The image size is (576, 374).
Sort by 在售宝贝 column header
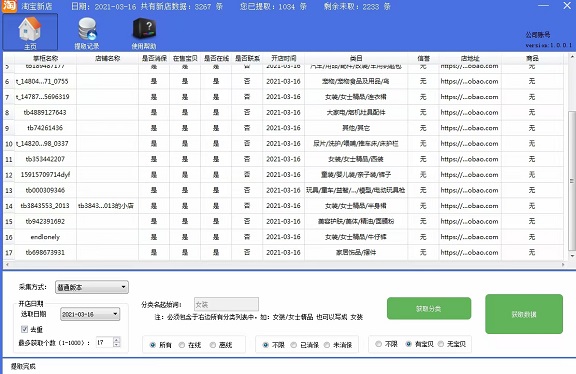click(x=185, y=58)
